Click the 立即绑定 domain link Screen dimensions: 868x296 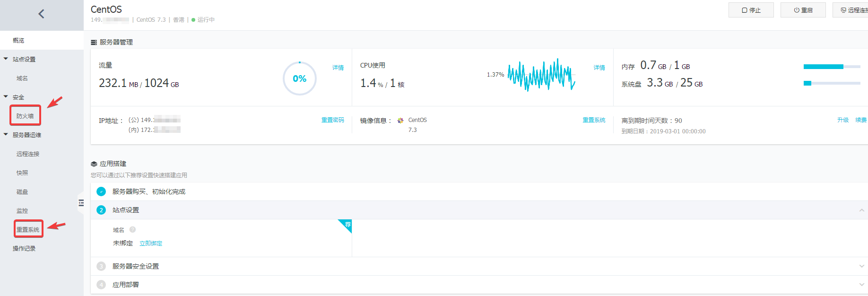[x=151, y=244]
